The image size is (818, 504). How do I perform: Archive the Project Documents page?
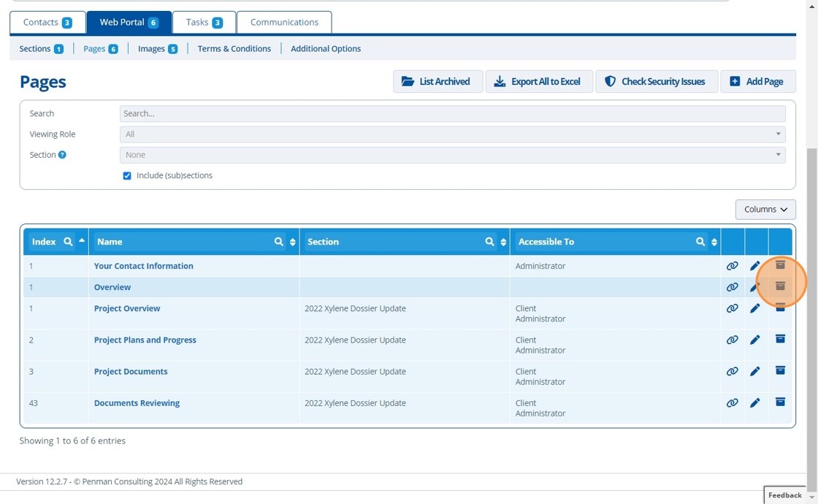(780, 371)
